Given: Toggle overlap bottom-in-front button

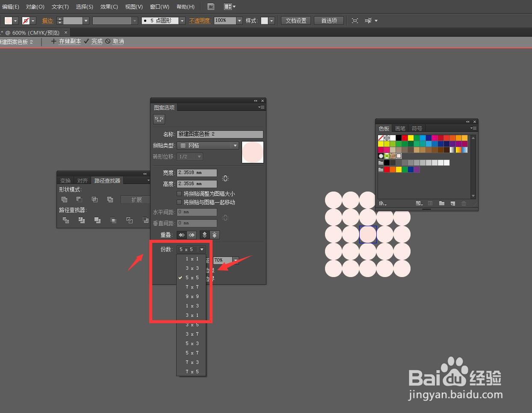Looking at the screenshot, I should pyautogui.click(x=215, y=235).
